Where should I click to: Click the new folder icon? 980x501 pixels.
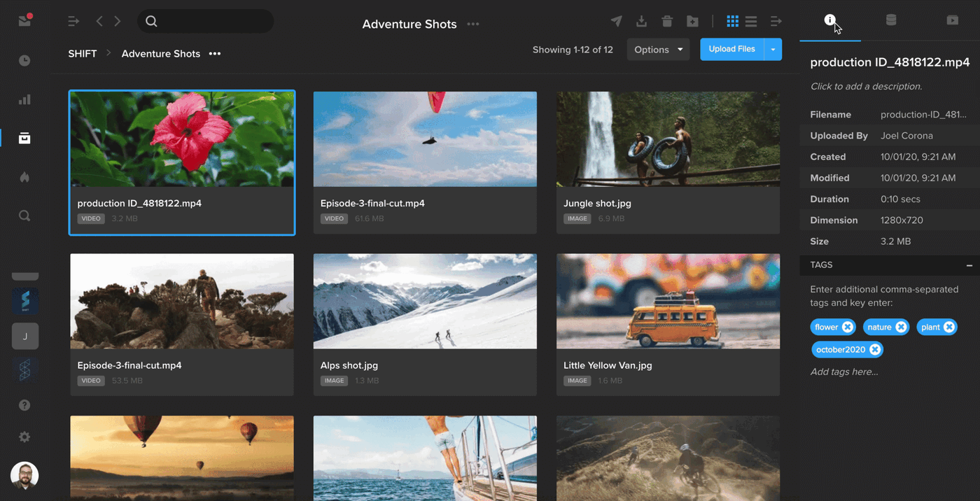pos(692,22)
